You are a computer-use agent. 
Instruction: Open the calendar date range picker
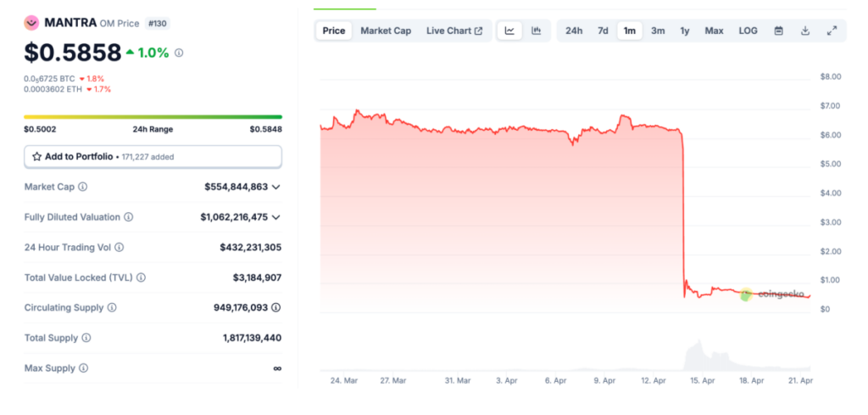(778, 31)
